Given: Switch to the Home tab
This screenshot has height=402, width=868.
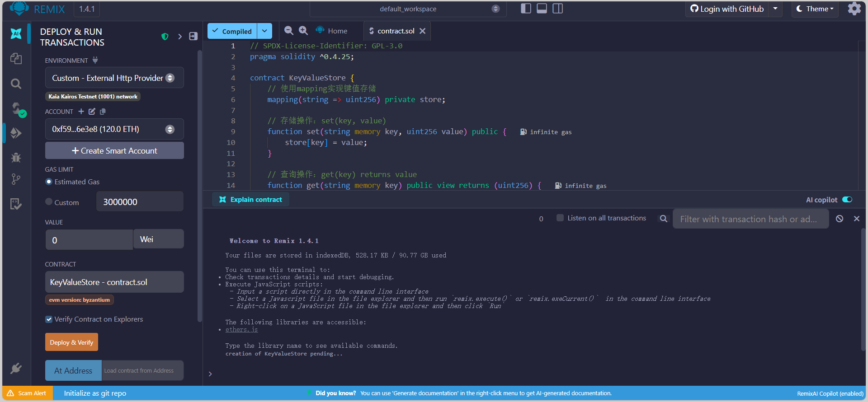Looking at the screenshot, I should pos(332,31).
